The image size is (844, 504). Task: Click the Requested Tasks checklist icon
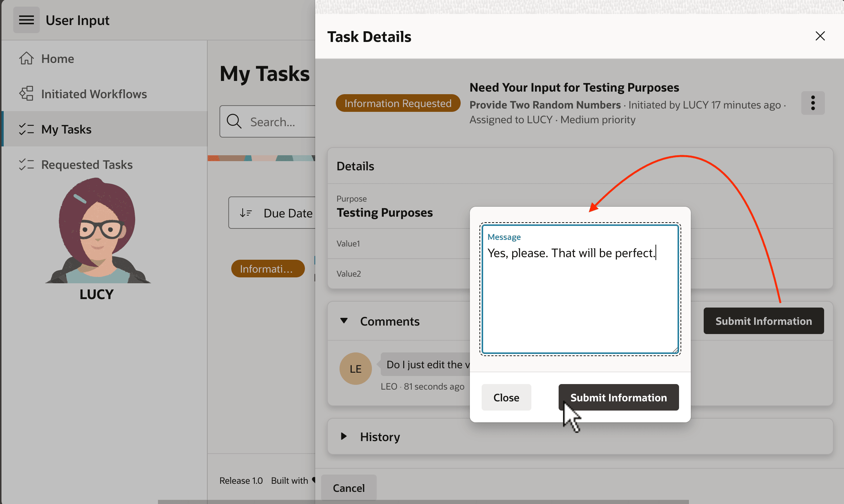click(27, 164)
